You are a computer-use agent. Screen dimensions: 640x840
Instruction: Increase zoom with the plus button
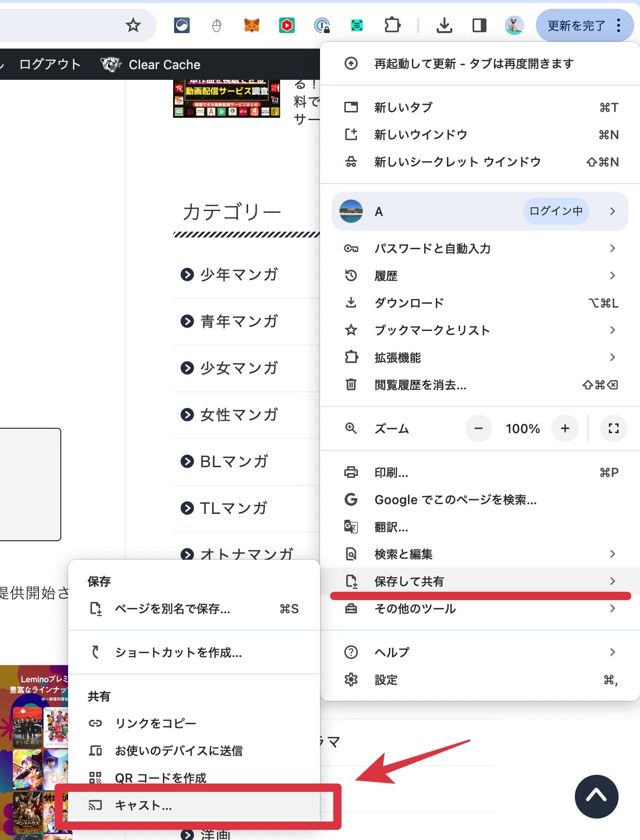tap(565, 428)
